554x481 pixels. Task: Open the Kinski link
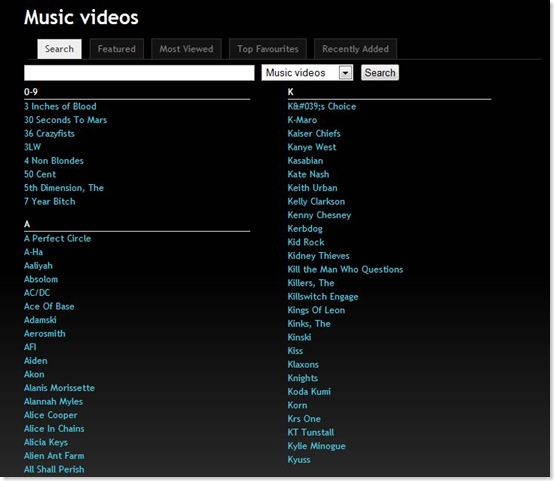coord(299,337)
